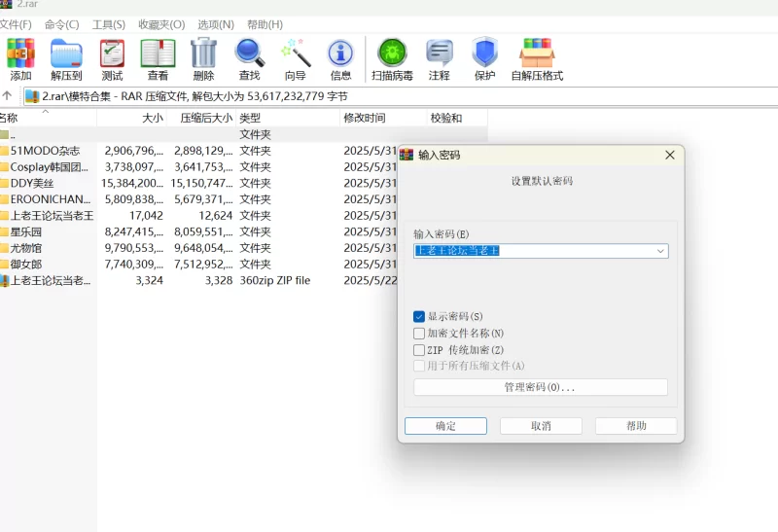Select the 星乐园 folder row

click(198, 232)
